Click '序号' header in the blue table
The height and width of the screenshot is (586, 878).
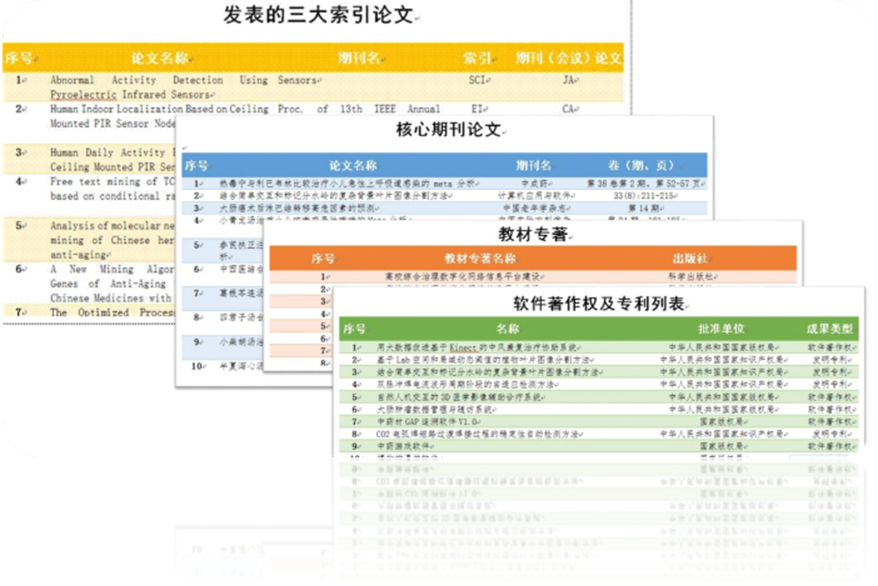[197, 166]
